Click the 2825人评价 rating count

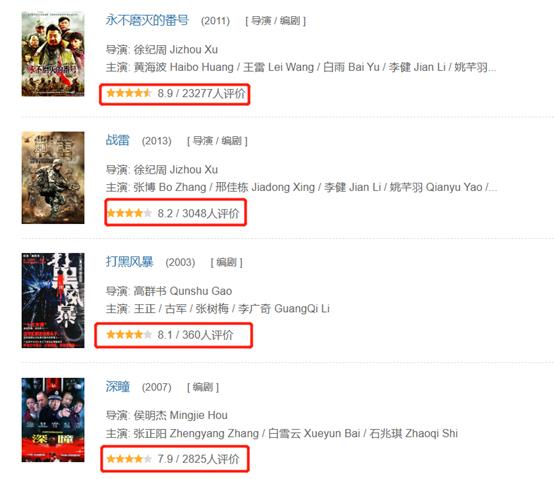point(211,459)
